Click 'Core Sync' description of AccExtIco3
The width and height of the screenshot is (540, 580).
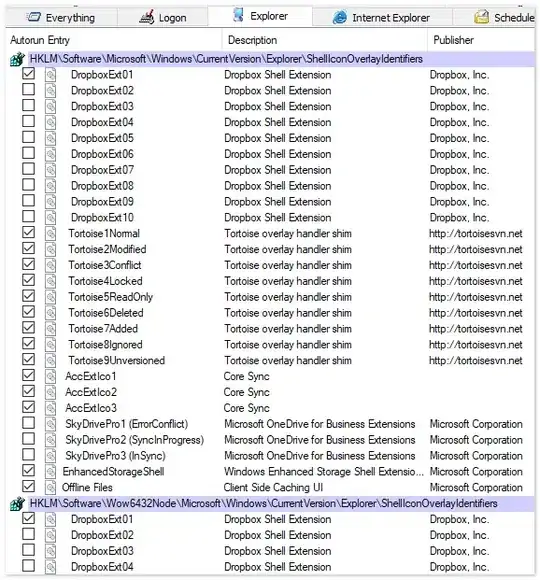point(247,408)
